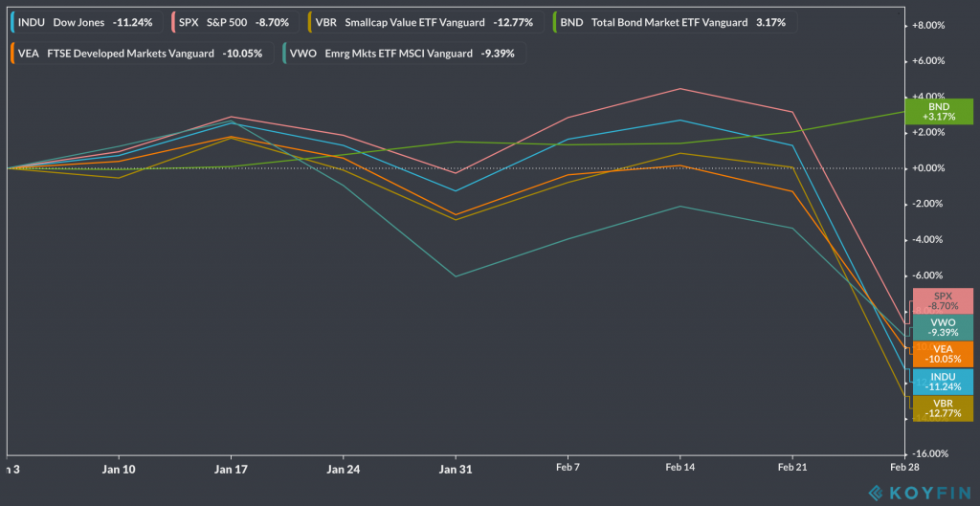Select the VEA FTSE Developed Markets legend
Screen dimensions: 980x506
140,54
